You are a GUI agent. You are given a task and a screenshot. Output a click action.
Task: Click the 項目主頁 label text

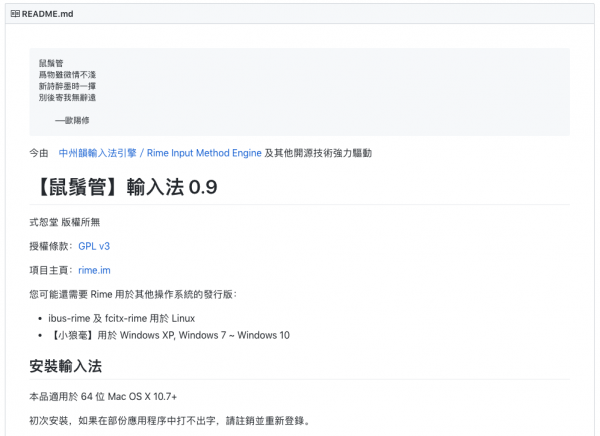coord(49,270)
